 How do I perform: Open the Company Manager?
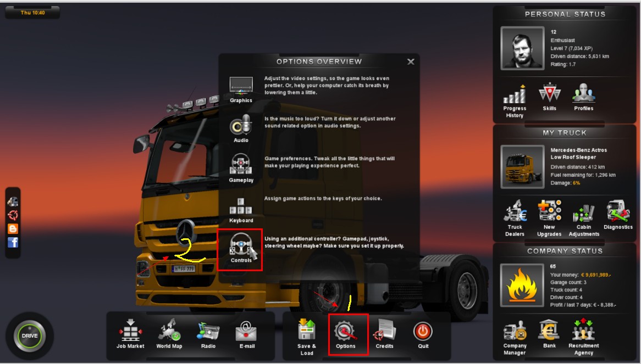click(x=515, y=330)
